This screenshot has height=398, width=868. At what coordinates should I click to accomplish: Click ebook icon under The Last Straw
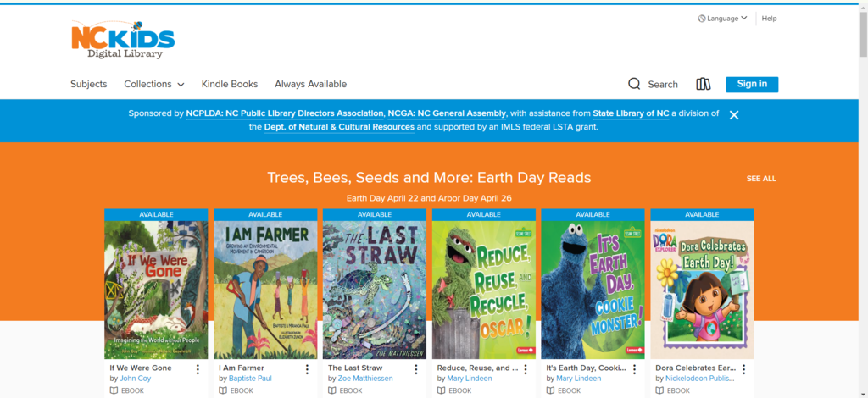click(x=331, y=390)
